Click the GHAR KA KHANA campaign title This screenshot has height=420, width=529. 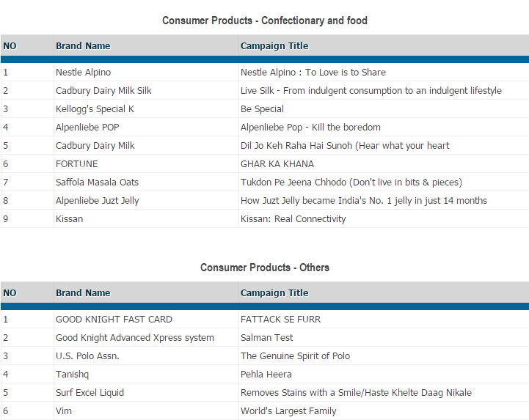pos(277,164)
